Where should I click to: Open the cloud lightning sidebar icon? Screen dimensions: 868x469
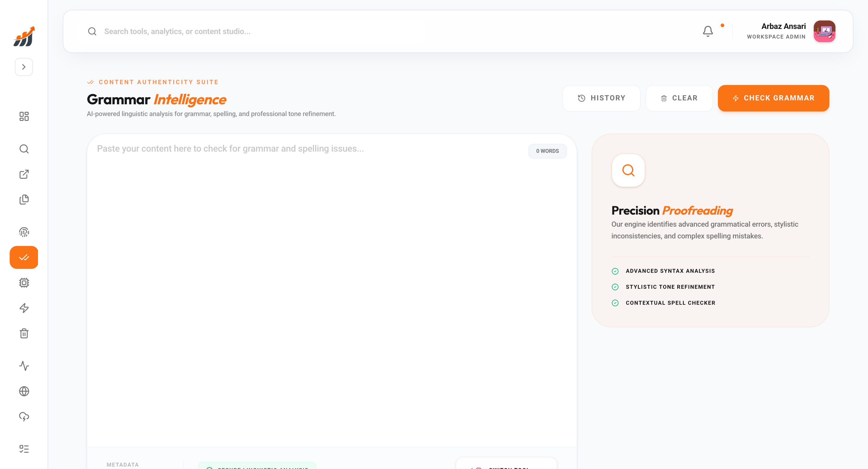point(24,417)
